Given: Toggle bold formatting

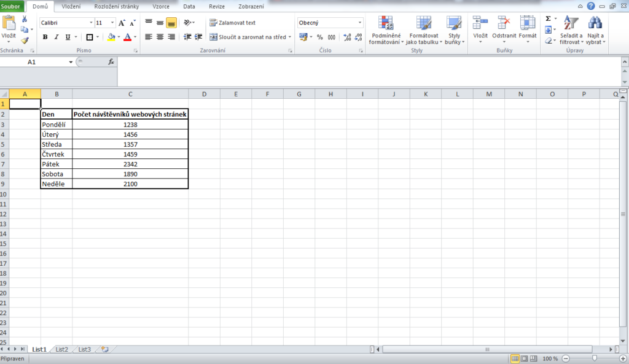Looking at the screenshot, I should 45,37.
